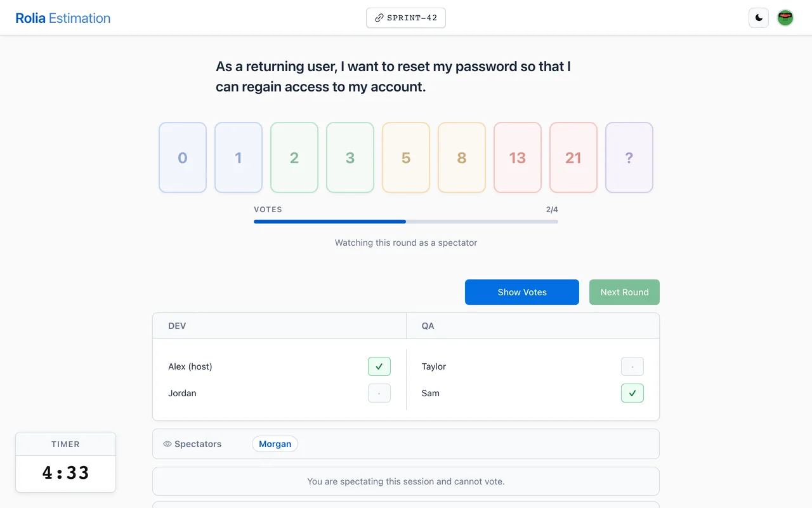
Task: Select the question mark estimate card
Action: click(629, 157)
